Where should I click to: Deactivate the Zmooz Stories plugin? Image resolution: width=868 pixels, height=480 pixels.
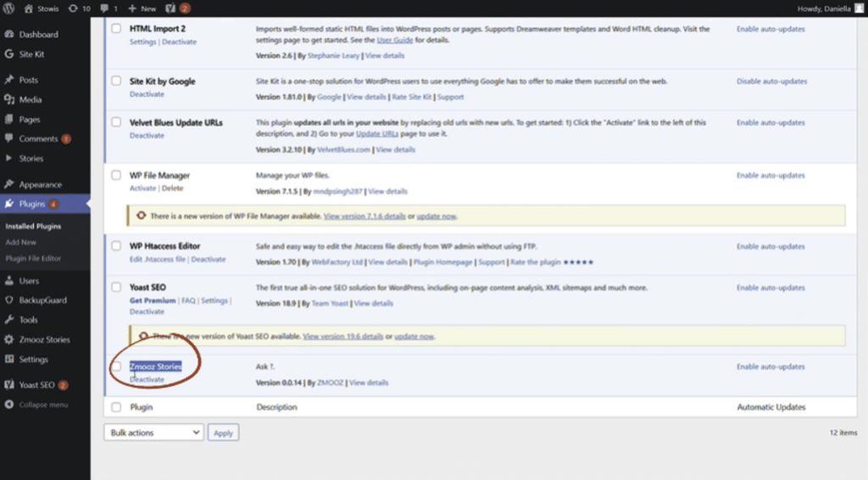[x=147, y=380]
